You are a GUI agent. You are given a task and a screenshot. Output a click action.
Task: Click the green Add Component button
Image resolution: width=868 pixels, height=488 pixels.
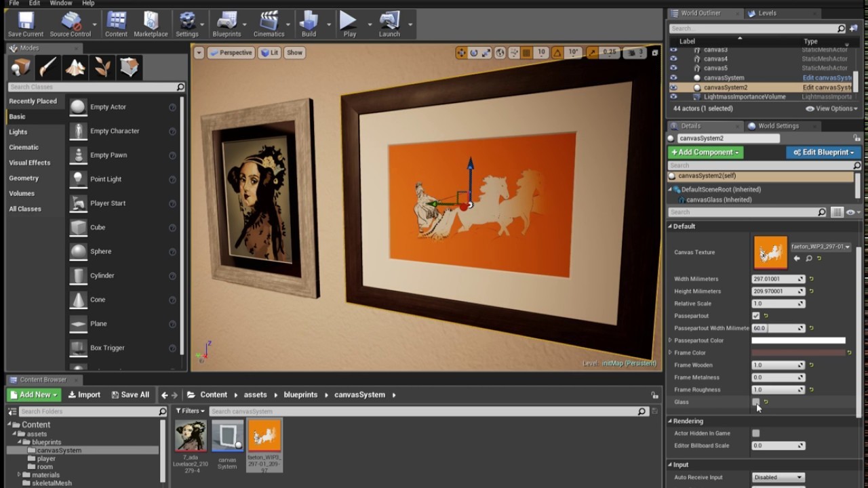click(x=705, y=152)
